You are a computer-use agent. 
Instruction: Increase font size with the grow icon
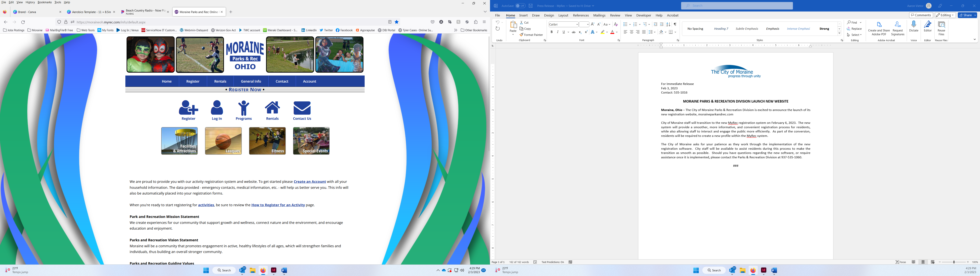click(593, 24)
